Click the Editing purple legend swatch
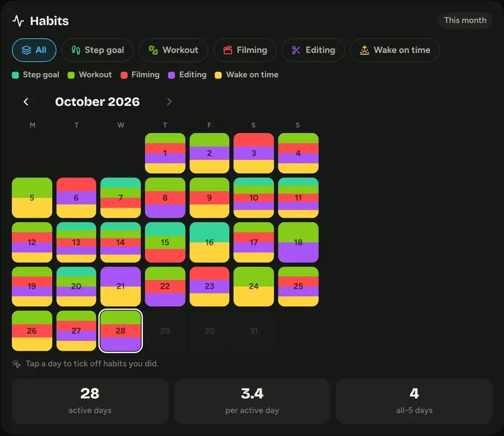This screenshot has width=504, height=436. pos(172,75)
